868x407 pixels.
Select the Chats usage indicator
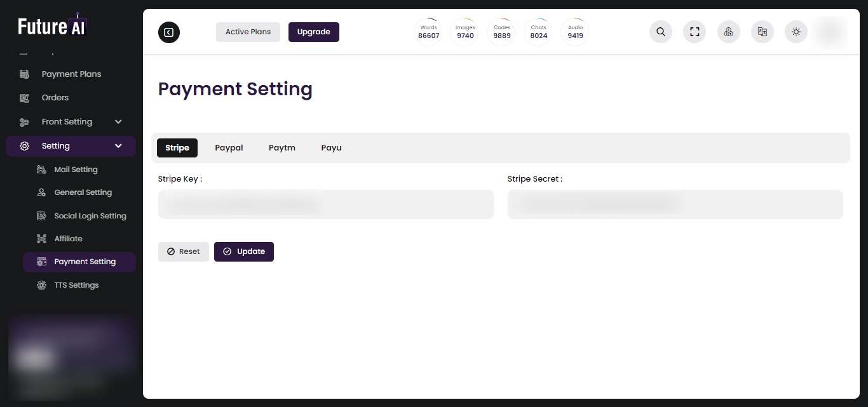point(538,31)
